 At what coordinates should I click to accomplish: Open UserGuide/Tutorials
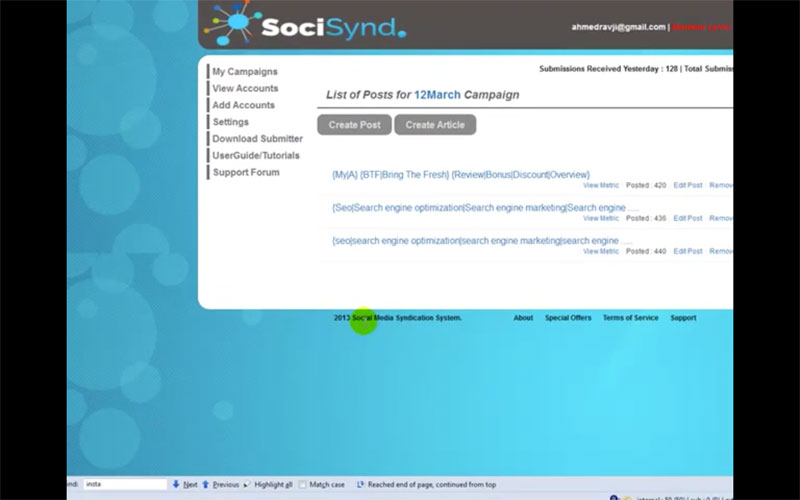[256, 156]
